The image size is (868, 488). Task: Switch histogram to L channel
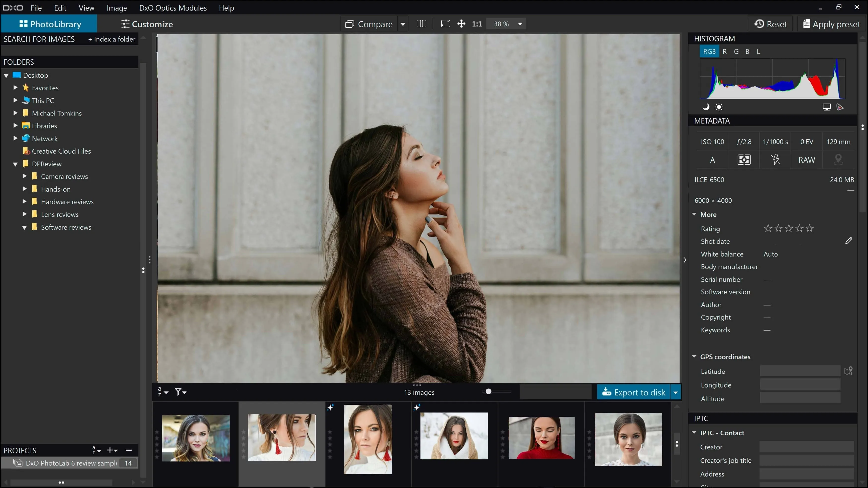pyautogui.click(x=758, y=52)
